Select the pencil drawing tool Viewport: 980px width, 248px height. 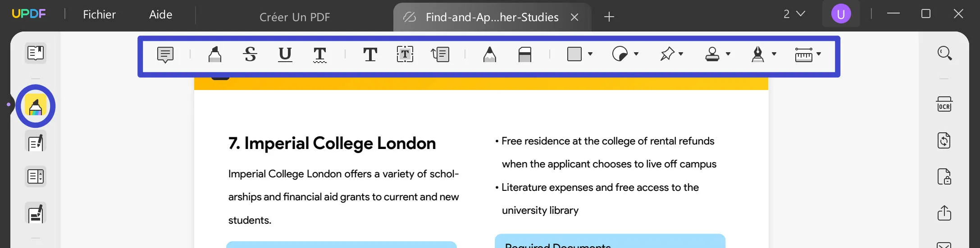click(490, 54)
